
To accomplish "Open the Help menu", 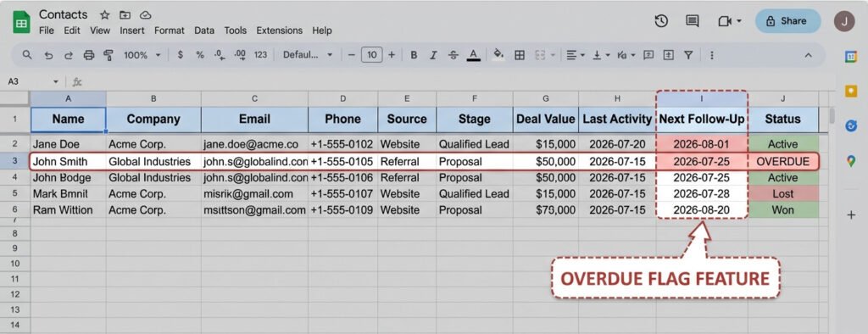I will tap(322, 31).
